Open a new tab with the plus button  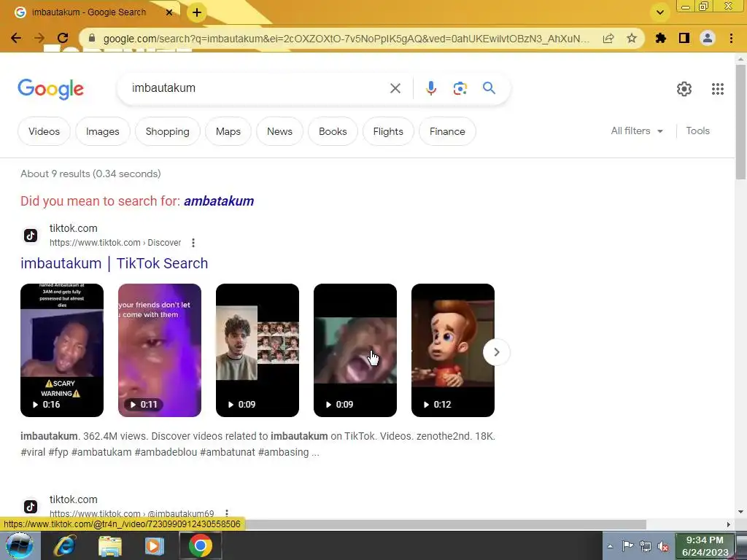pos(197,13)
